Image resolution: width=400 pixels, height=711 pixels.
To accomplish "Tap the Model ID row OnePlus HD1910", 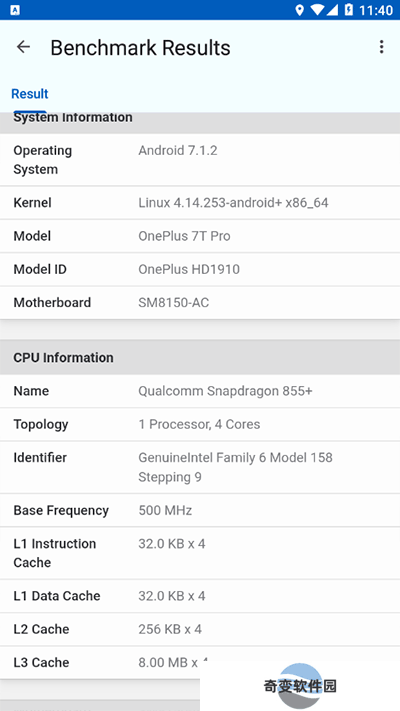I will (200, 269).
